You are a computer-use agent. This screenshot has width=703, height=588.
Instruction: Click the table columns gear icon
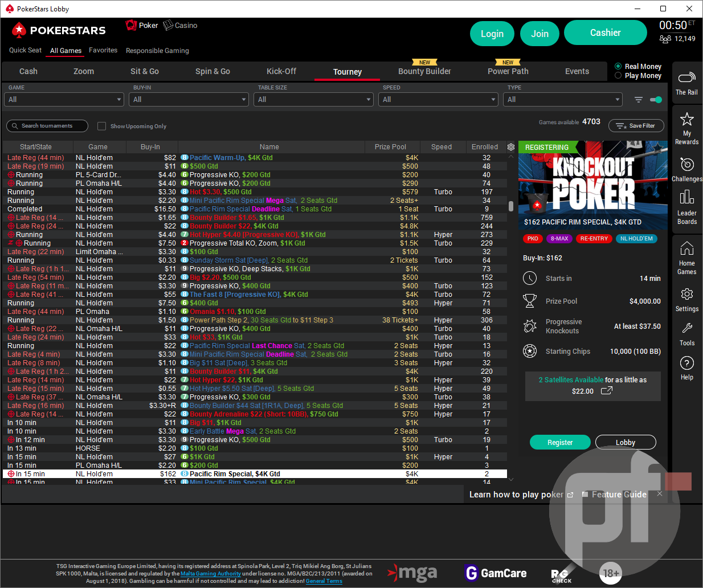(x=511, y=147)
